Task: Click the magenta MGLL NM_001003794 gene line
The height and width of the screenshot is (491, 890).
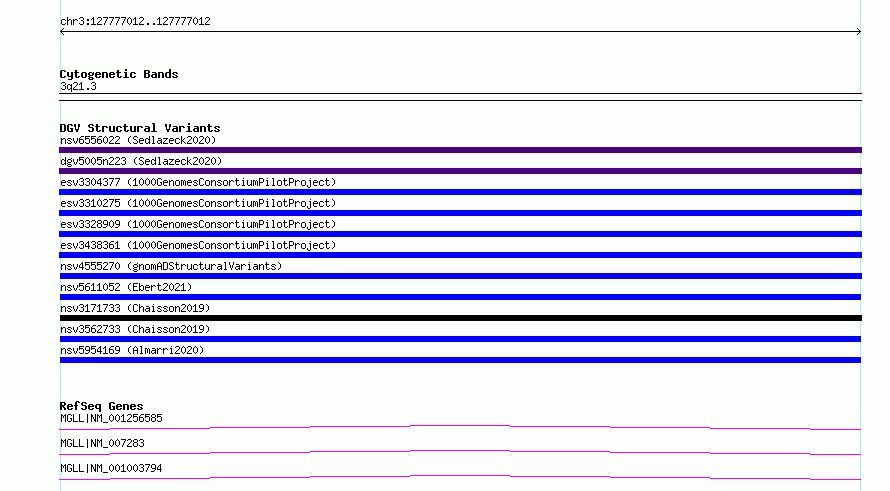Action: point(460,477)
